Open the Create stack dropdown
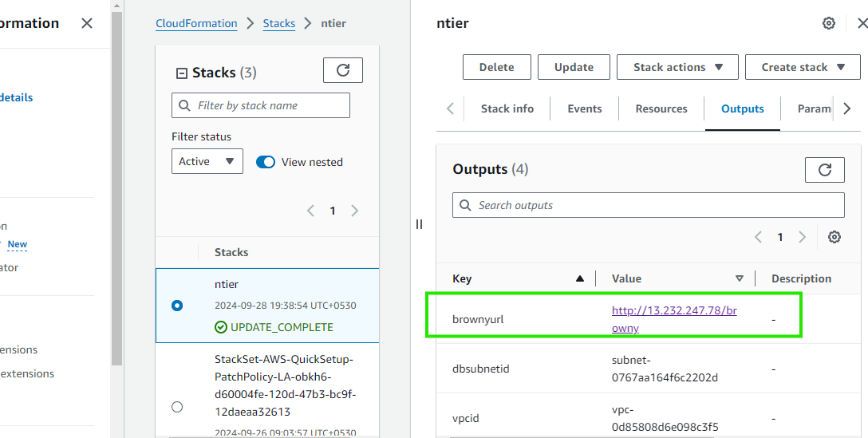 tap(803, 67)
